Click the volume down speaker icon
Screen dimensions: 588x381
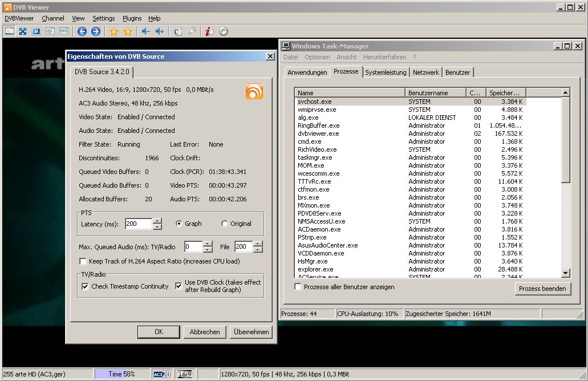145,32
